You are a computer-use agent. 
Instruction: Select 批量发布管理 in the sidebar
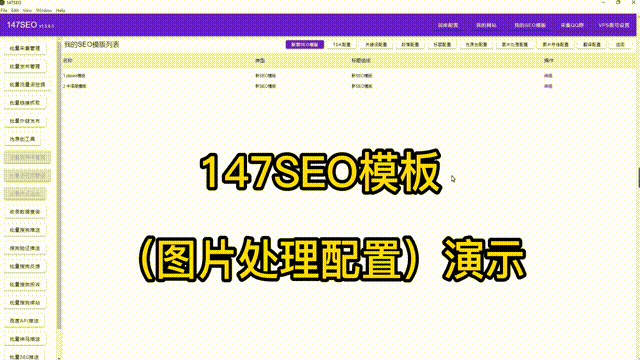tap(25, 67)
